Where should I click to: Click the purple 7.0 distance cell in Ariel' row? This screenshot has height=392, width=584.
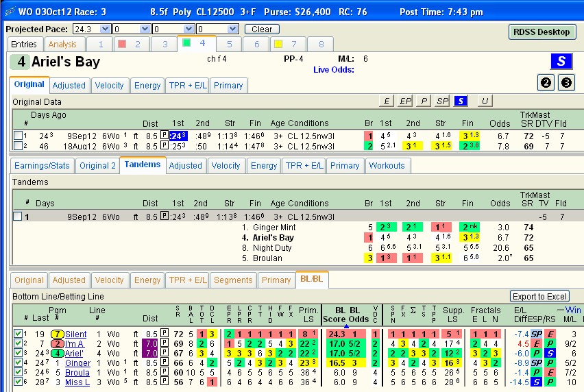(x=151, y=354)
